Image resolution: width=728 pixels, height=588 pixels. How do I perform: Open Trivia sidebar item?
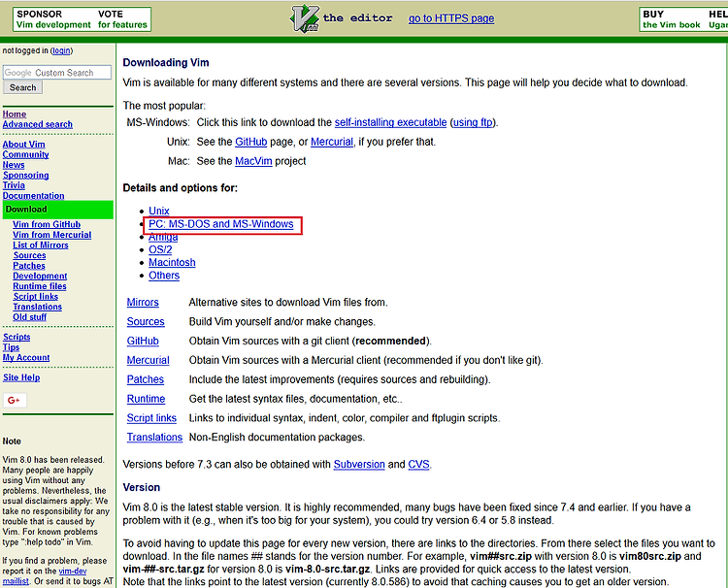(x=14, y=185)
